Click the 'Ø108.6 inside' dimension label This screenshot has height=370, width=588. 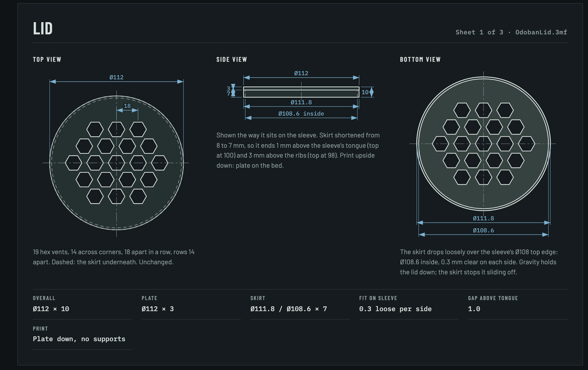coord(301,114)
